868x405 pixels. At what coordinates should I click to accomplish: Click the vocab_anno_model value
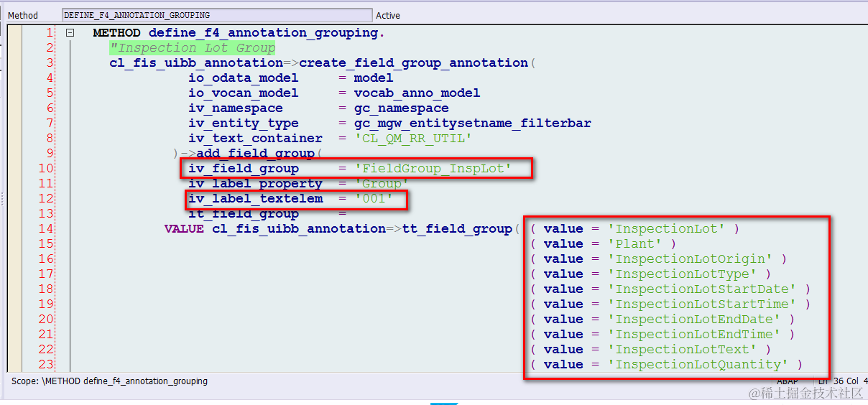tap(417, 93)
